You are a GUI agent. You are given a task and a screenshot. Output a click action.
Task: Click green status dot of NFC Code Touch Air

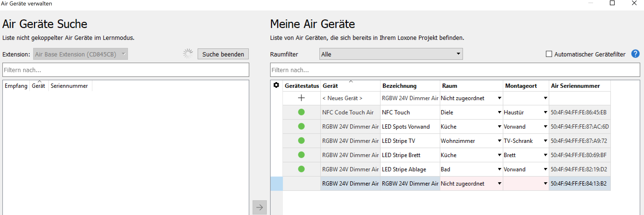pos(301,112)
